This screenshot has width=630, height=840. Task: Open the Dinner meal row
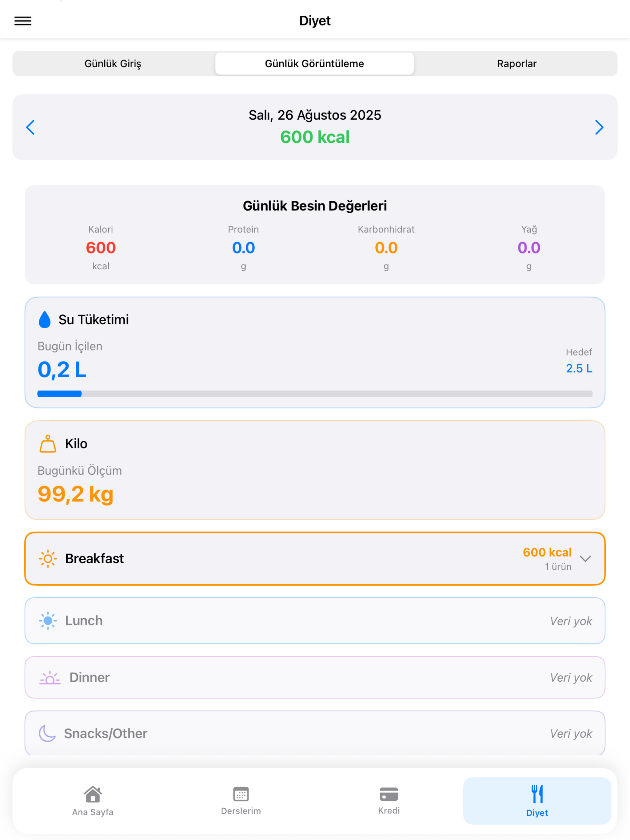(315, 677)
